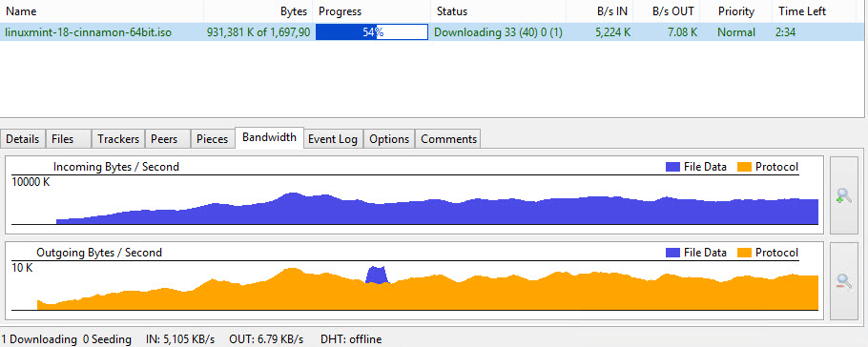Open the Pieces tab
868x347 pixels.
coord(212,139)
